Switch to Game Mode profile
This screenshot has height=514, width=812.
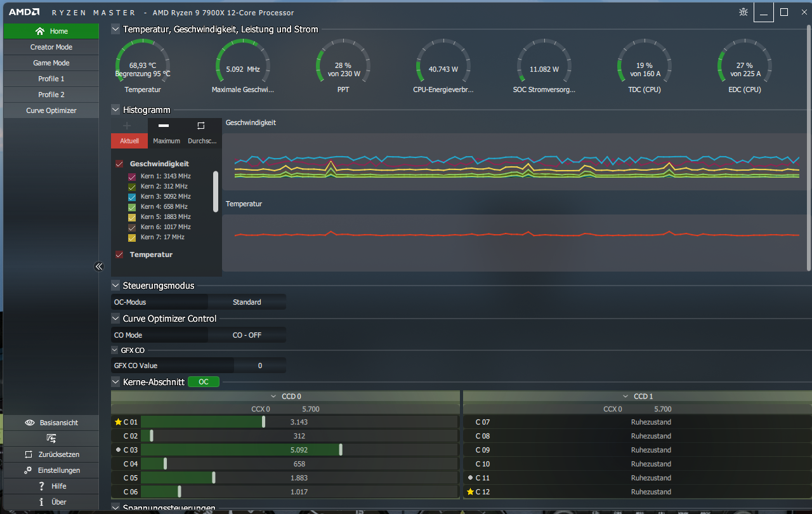[51, 63]
